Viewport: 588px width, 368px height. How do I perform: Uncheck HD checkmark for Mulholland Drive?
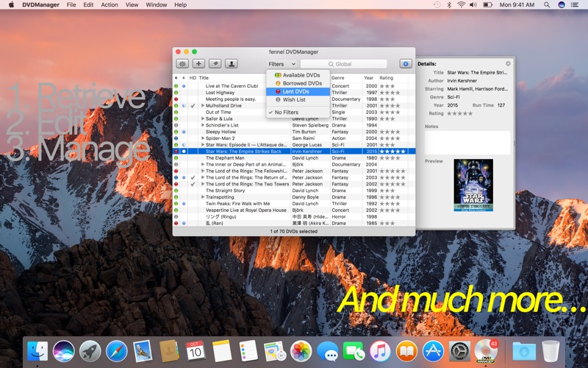(x=193, y=105)
